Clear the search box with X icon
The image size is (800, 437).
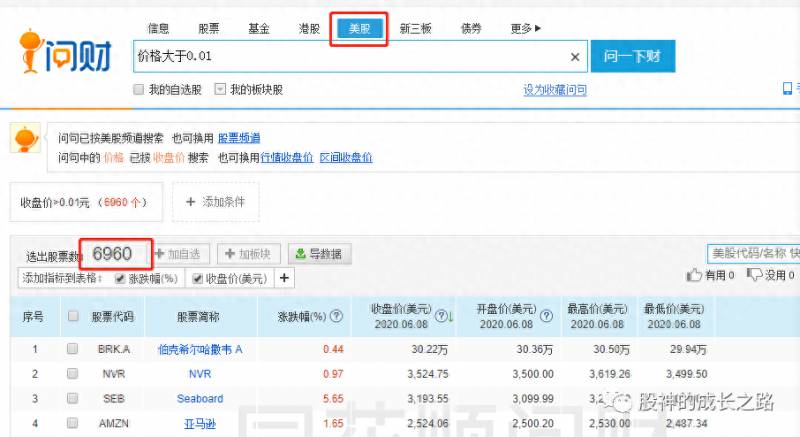[x=575, y=57]
